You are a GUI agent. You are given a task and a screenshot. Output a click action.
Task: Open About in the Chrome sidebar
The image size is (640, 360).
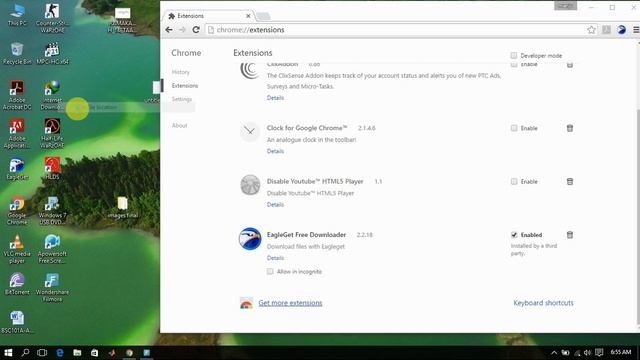(x=179, y=126)
